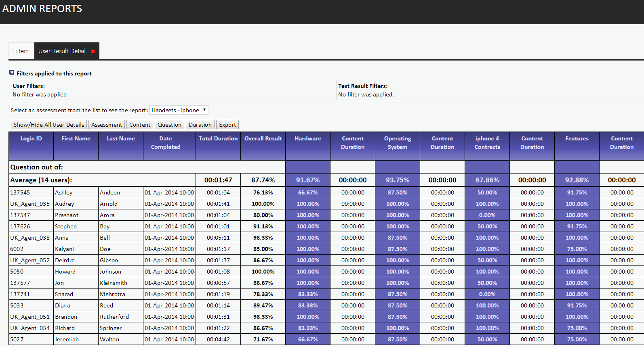Toggle the Content columns button
This screenshot has width=644, height=347.
coord(140,125)
